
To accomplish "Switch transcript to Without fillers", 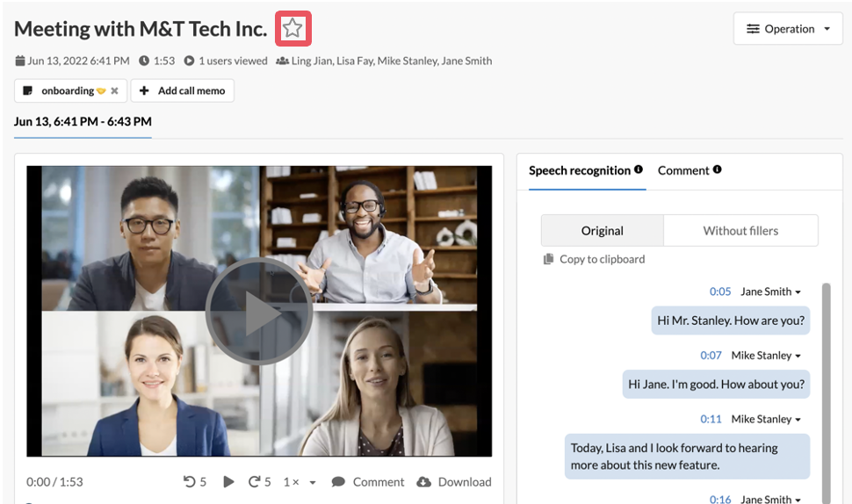I will [740, 231].
